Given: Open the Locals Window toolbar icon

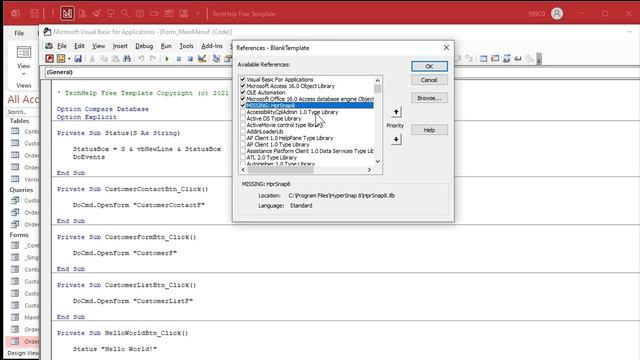Looking at the screenshot, I should tap(483, 59).
